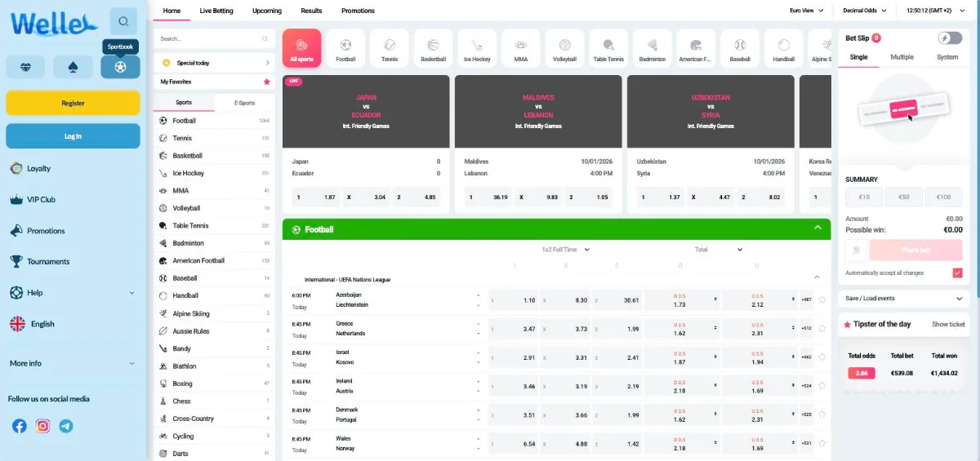
Task: Select the €100 stake button
Action: [943, 197]
